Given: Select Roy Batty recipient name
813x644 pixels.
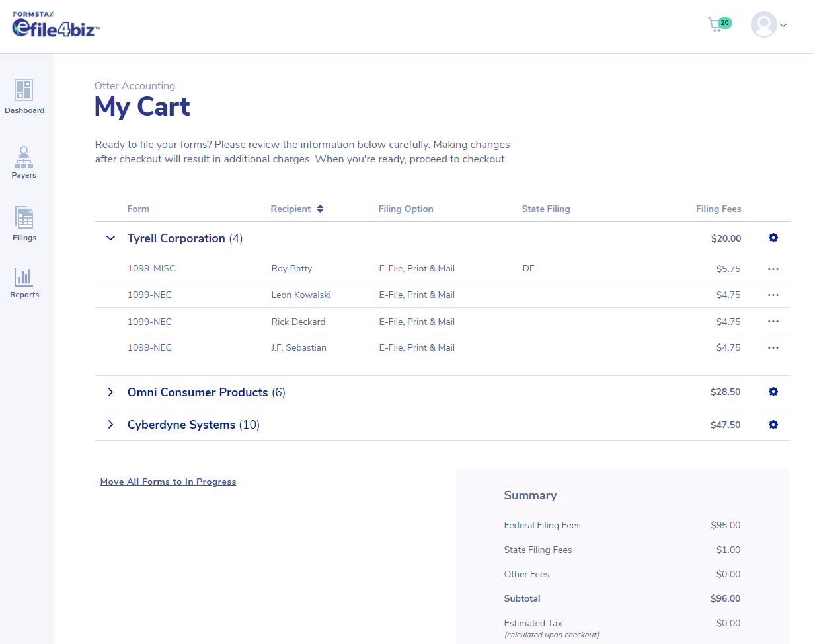Looking at the screenshot, I should tap(291, 269).
